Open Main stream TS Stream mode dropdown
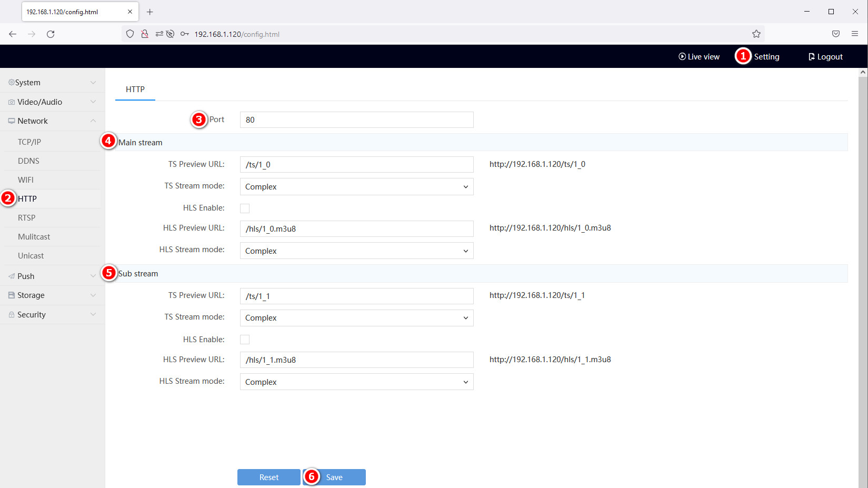This screenshot has height=488, width=868. click(x=356, y=187)
